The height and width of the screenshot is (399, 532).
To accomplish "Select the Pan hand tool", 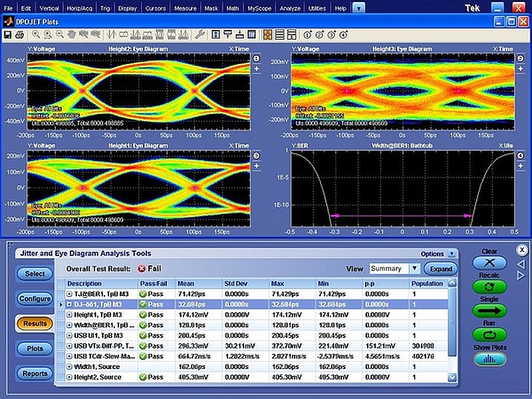I will (71, 35).
